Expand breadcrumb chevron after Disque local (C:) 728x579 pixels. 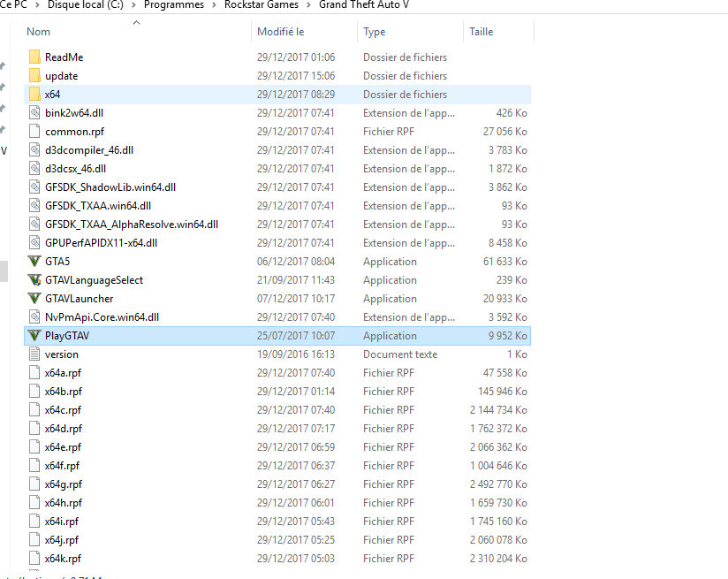133,5
